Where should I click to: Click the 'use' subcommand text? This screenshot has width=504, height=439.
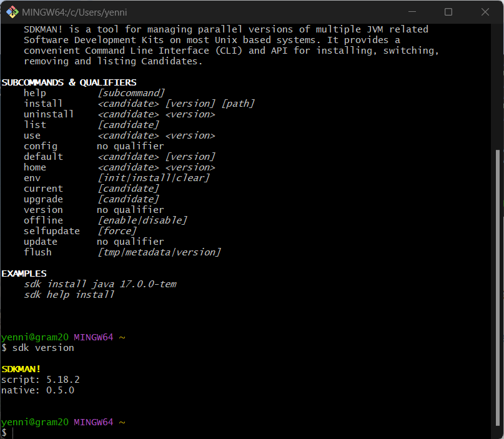32,136
